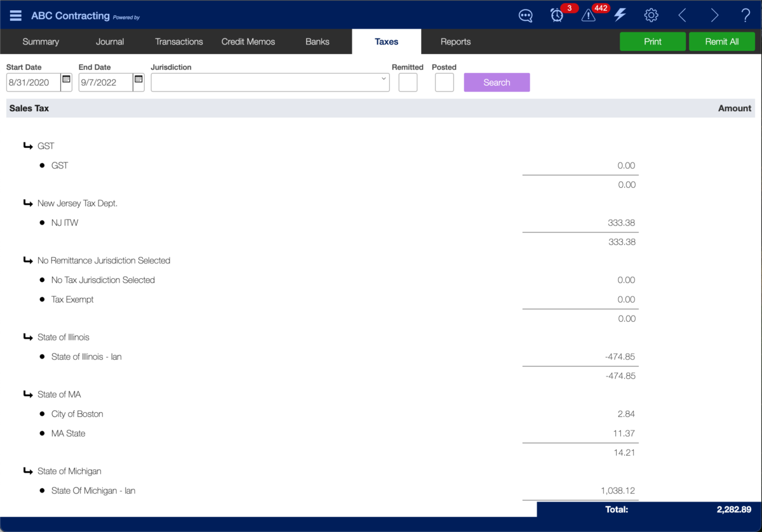Collapse the State of Illinois group
Viewport: 762px width, 532px height.
pos(28,337)
